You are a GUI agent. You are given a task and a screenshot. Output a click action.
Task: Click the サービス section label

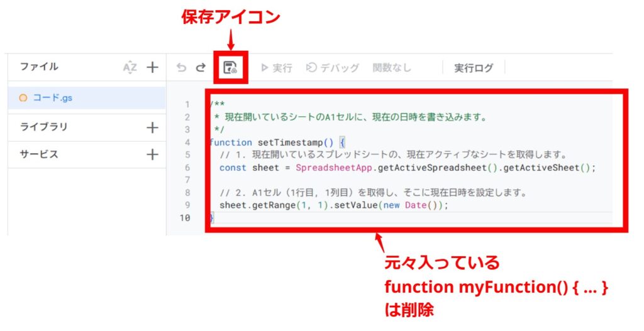pos(39,154)
